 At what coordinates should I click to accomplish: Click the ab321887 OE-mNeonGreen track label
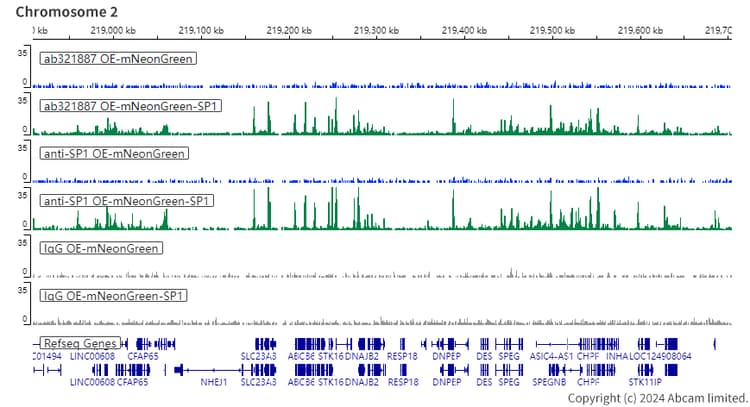117,58
